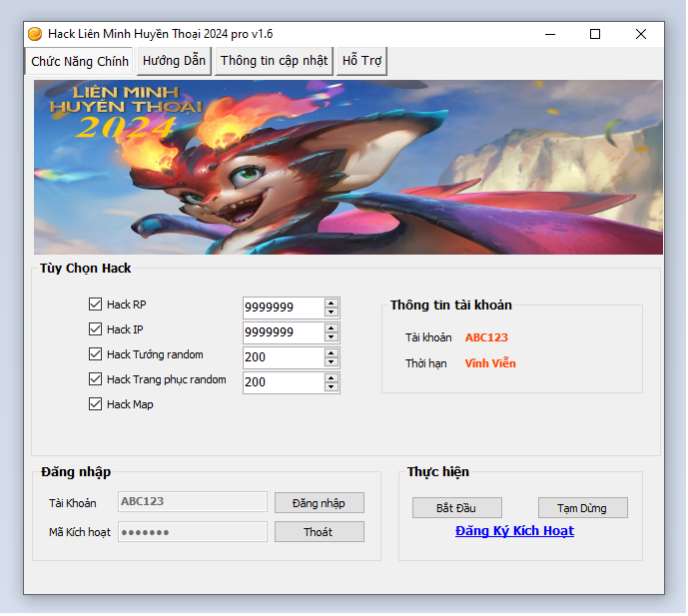688x616 pixels.
Task: Open the Thông tin cập nhật tab
Action: pos(274,61)
